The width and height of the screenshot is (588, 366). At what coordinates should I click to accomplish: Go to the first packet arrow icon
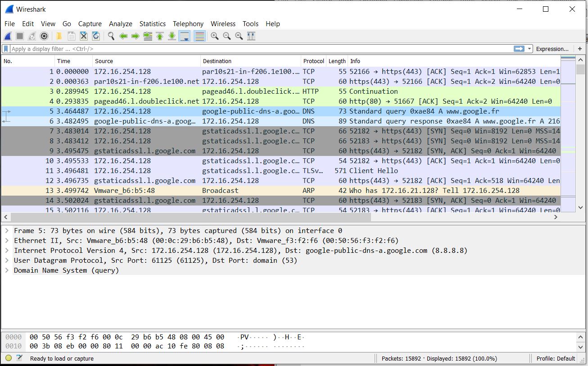click(x=159, y=36)
